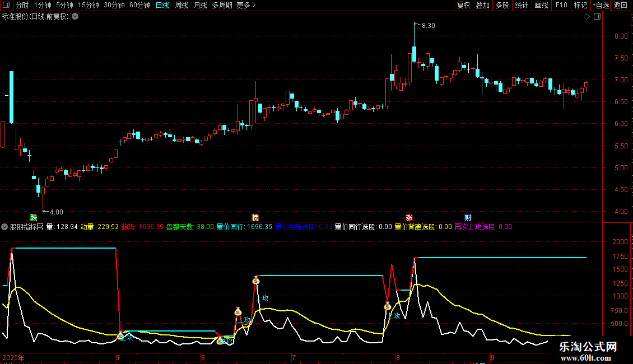633x364 pixels.
Task: Click the 量价同行选股: 0.00 value
Action: tap(364, 227)
